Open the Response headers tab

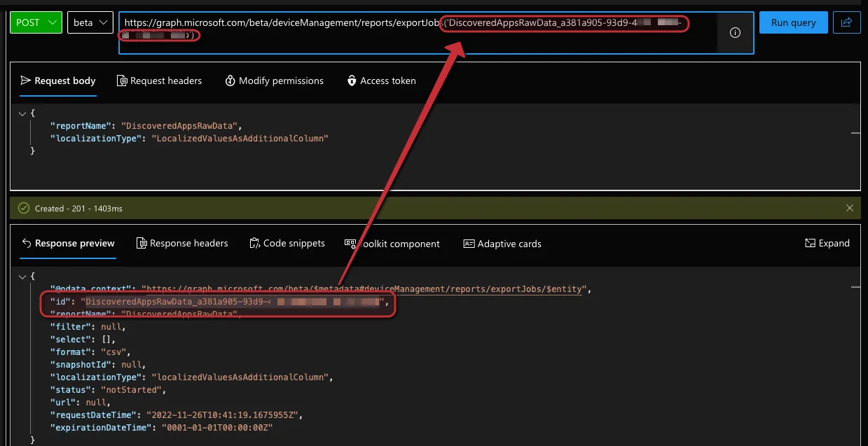coord(182,243)
